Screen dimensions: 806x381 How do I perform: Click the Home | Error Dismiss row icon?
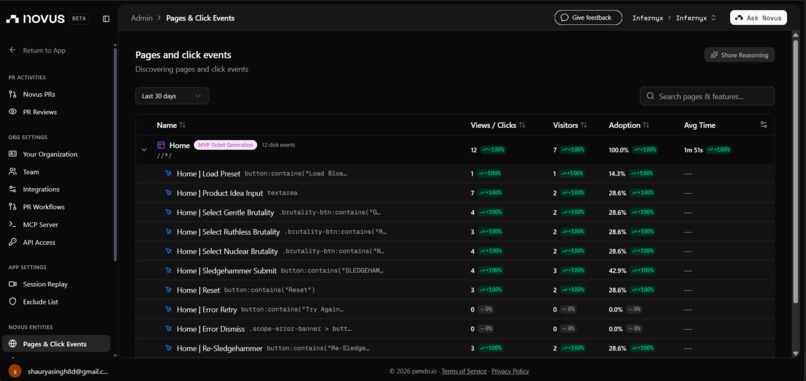click(169, 329)
